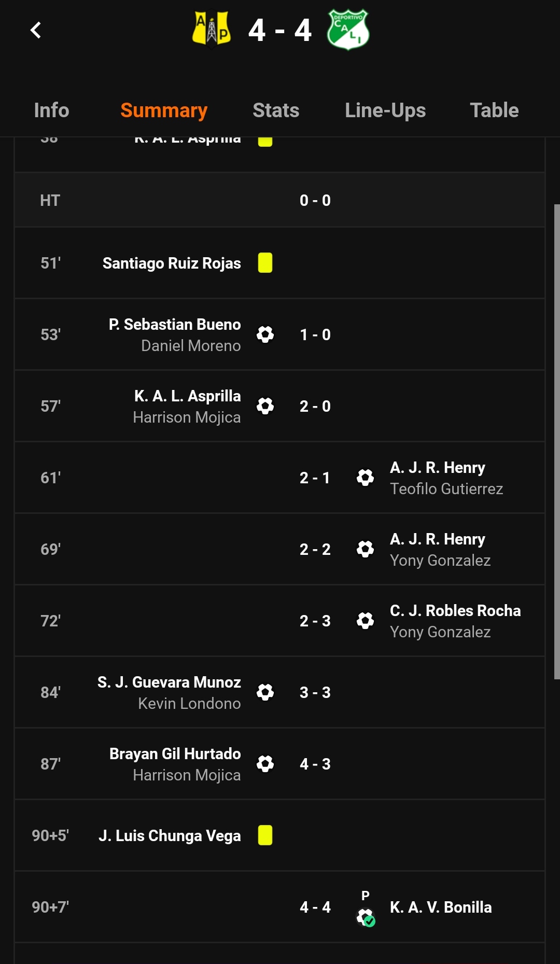Image resolution: width=560 pixels, height=964 pixels.
Task: Select scorer S. J. Guevara Munoz
Action: pos(169,682)
